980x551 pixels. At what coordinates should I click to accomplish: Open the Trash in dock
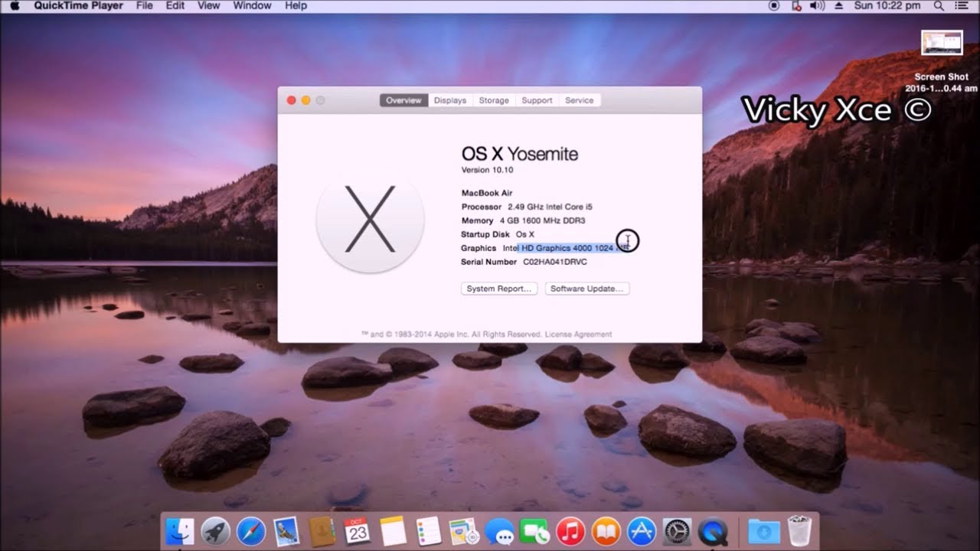coord(799,531)
